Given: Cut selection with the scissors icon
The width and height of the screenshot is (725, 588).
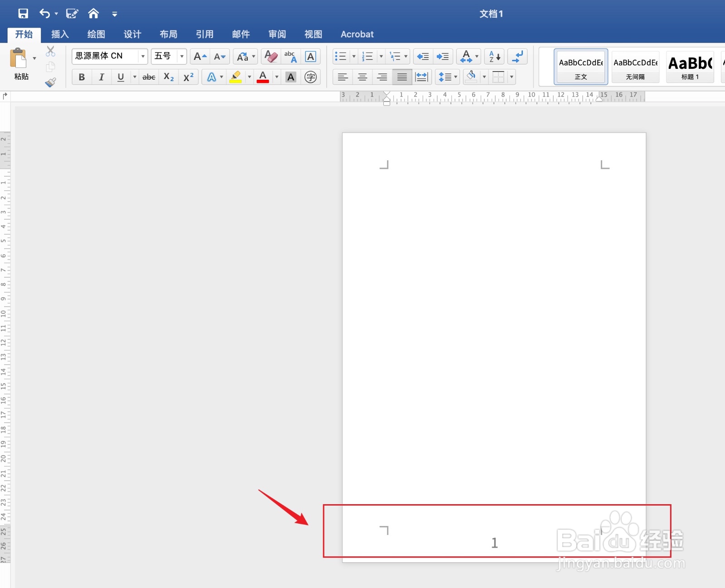Looking at the screenshot, I should pyautogui.click(x=50, y=51).
